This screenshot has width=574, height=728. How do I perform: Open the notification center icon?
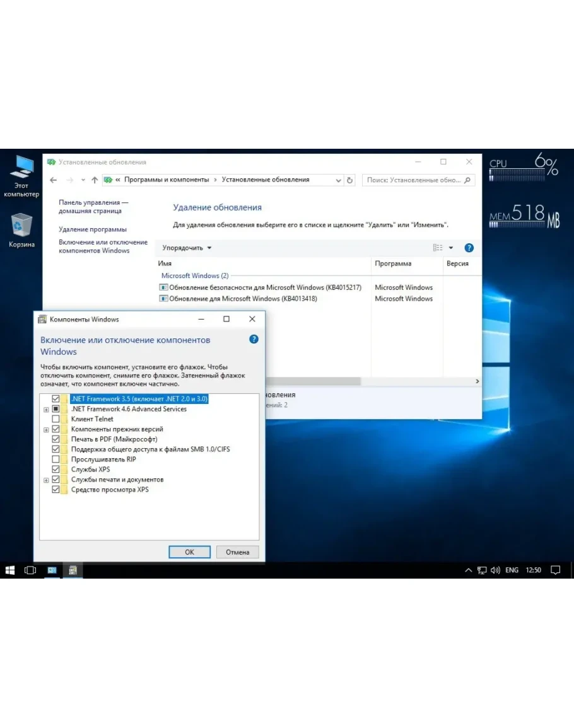[x=555, y=570]
